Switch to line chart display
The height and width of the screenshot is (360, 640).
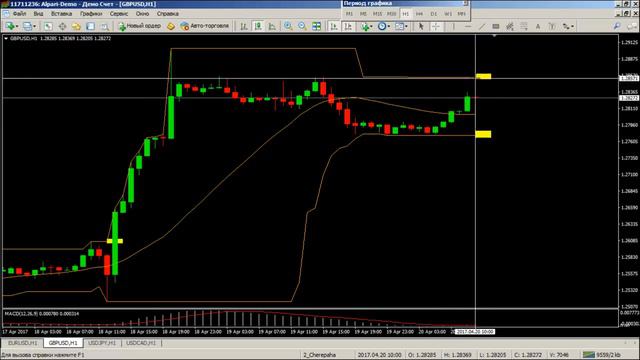pyautogui.click(x=272, y=26)
